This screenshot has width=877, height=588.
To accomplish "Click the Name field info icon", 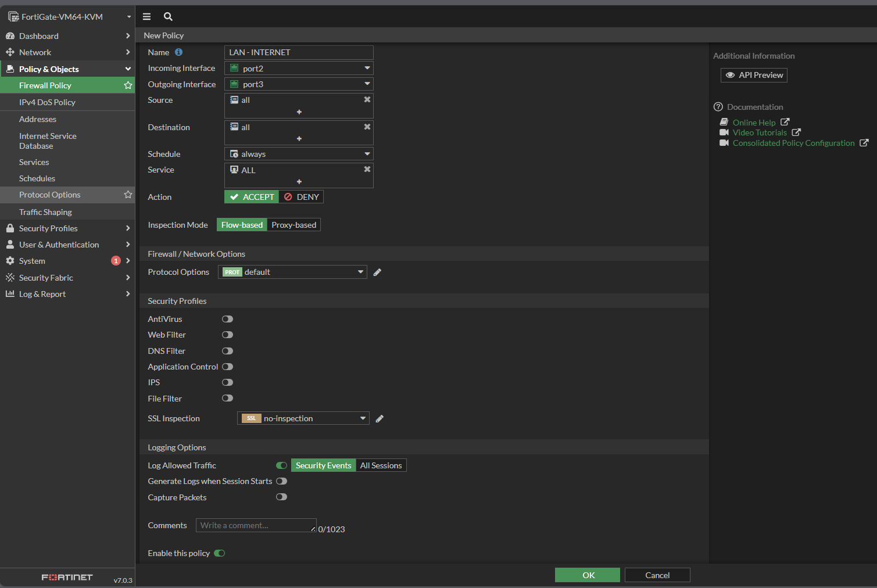I will (178, 52).
